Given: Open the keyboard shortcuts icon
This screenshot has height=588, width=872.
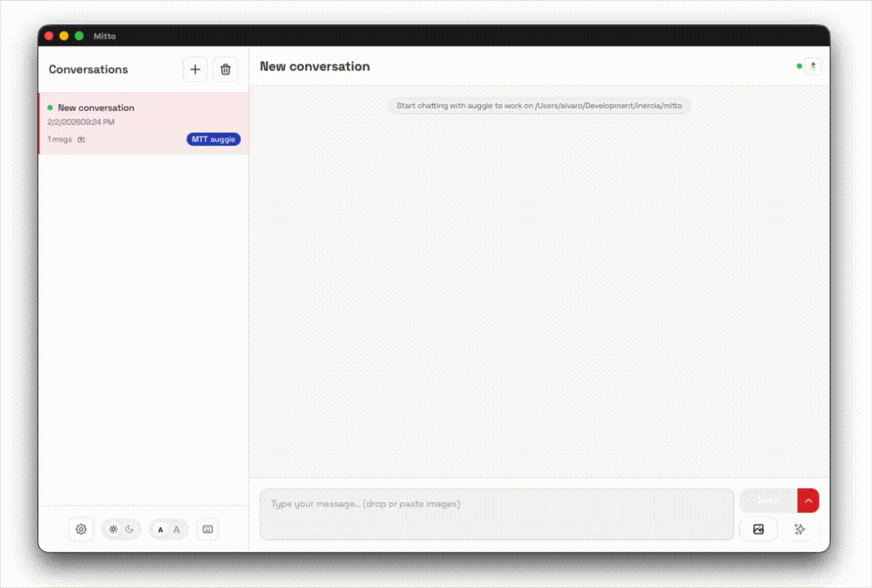Looking at the screenshot, I should 208,529.
